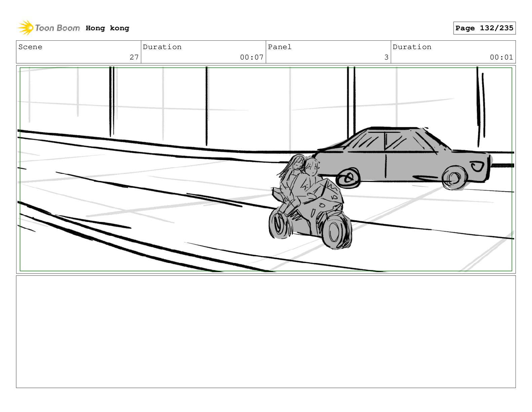Click the scene duration value '00:07'

(252, 57)
